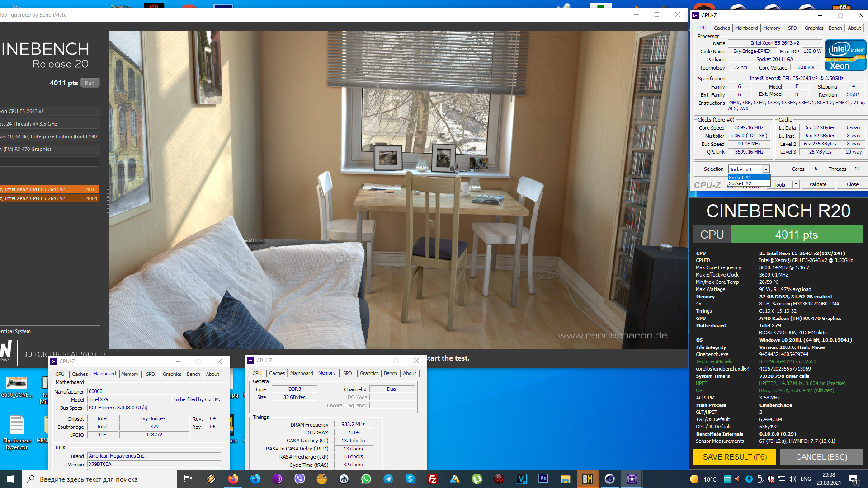Click SAVE RESULT (F6) button
Viewport: 868px width, 488px height.
point(735,457)
